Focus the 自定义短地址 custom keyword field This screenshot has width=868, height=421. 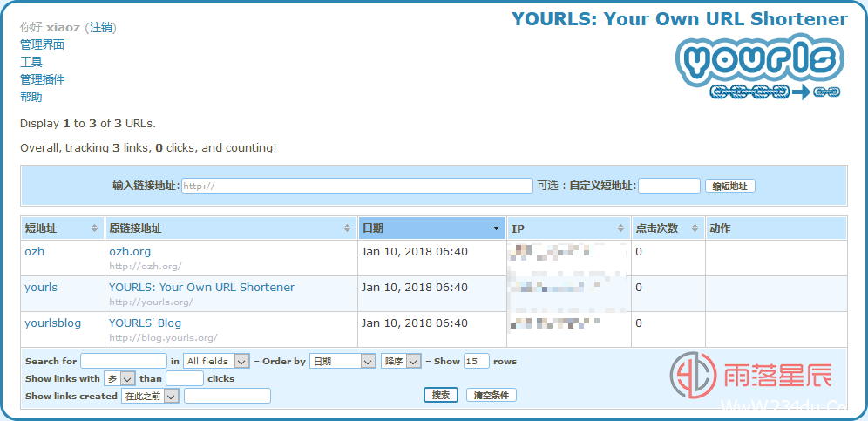[669, 187]
